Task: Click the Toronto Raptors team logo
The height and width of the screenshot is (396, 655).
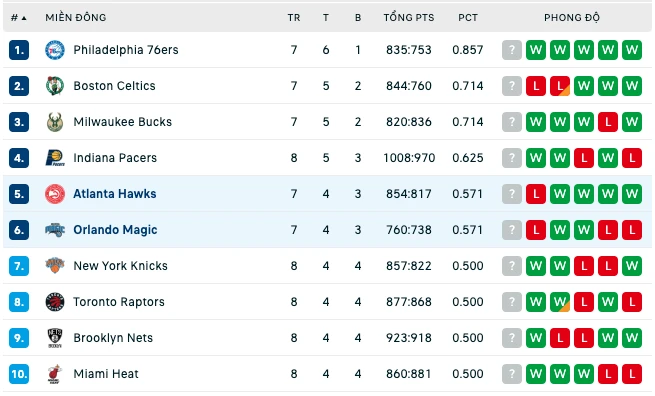Action: click(x=55, y=302)
